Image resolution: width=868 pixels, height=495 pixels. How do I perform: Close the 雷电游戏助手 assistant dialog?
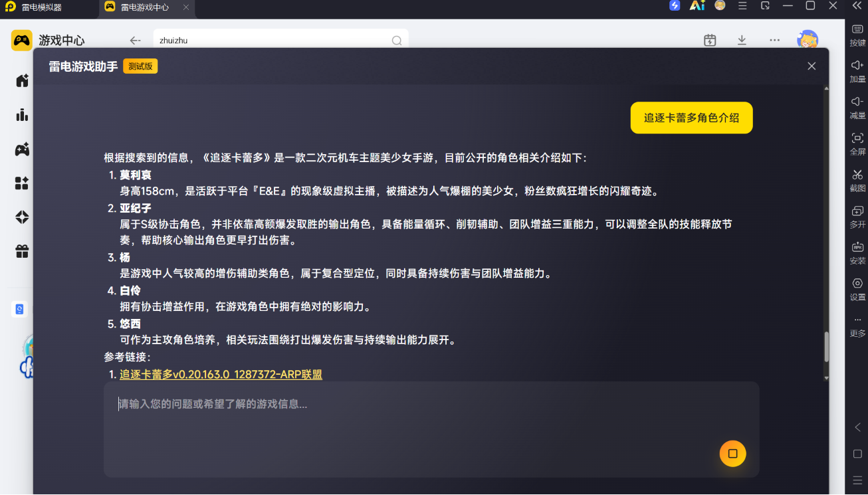coord(812,66)
